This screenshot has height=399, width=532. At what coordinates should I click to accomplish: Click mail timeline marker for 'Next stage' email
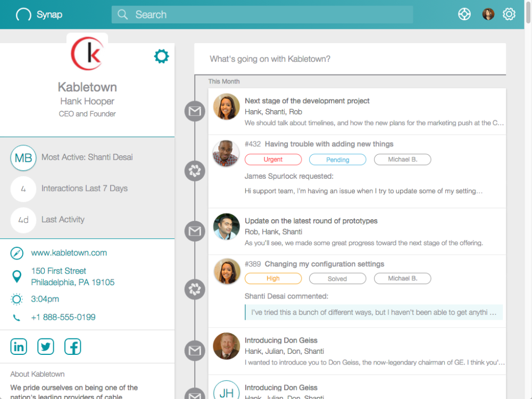[195, 111]
